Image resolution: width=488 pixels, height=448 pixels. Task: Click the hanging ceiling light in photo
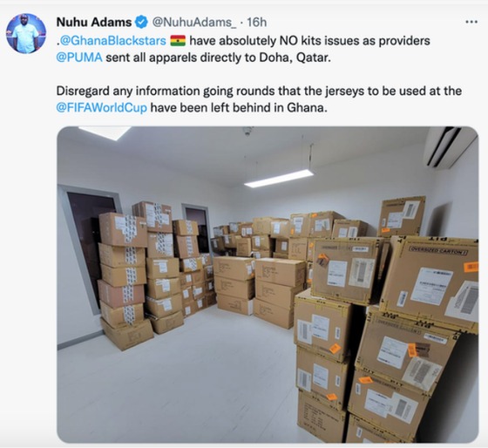coord(279,179)
